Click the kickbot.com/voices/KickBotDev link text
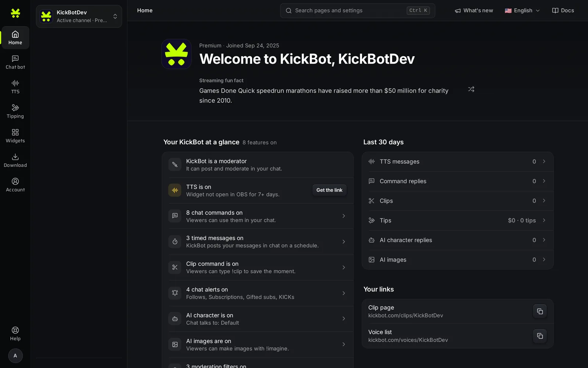 [408, 340]
